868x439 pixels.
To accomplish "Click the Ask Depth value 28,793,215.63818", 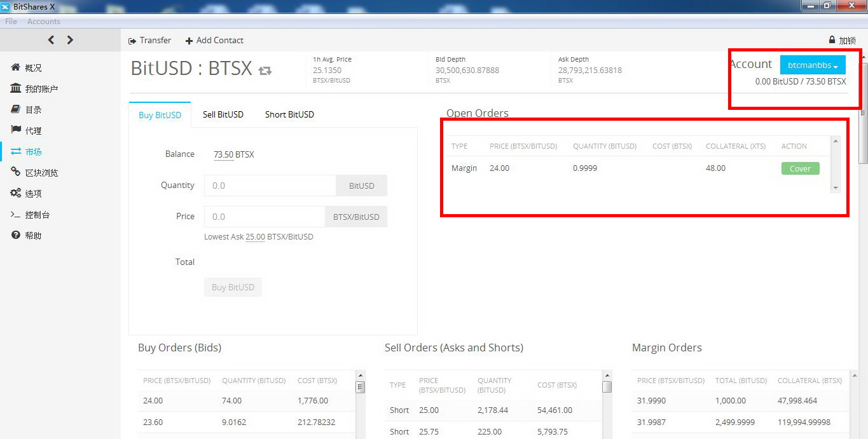I will click(590, 71).
